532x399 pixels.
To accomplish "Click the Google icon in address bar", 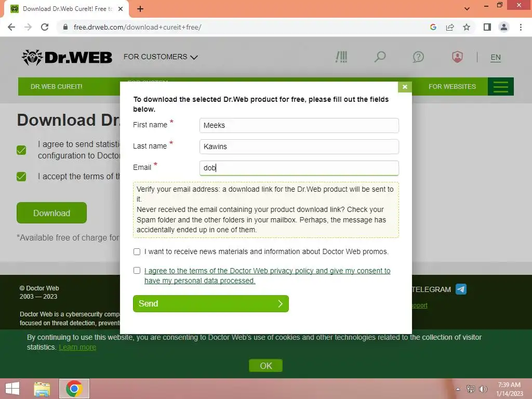I will coord(433,27).
